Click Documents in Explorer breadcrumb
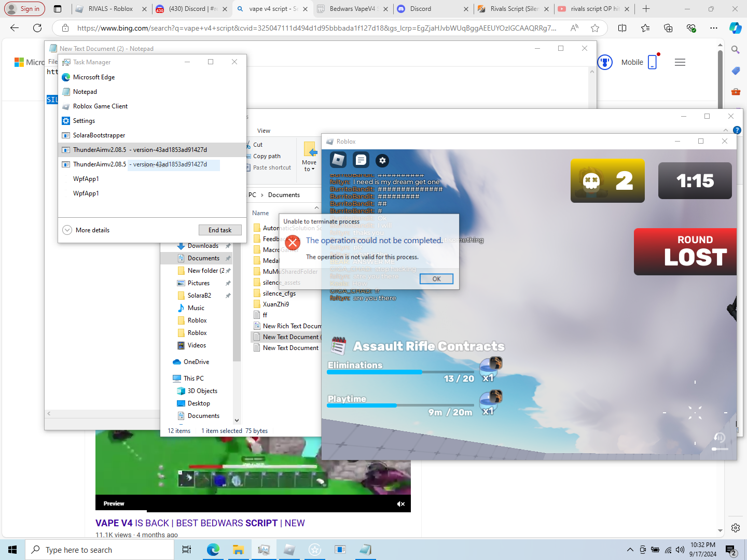 [284, 195]
